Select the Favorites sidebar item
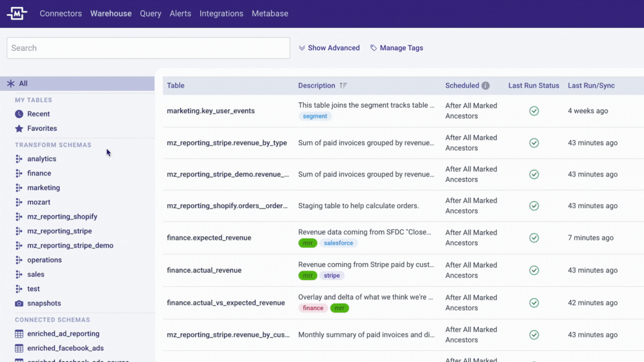Viewport: 644px width, 362px height. pyautogui.click(x=42, y=129)
